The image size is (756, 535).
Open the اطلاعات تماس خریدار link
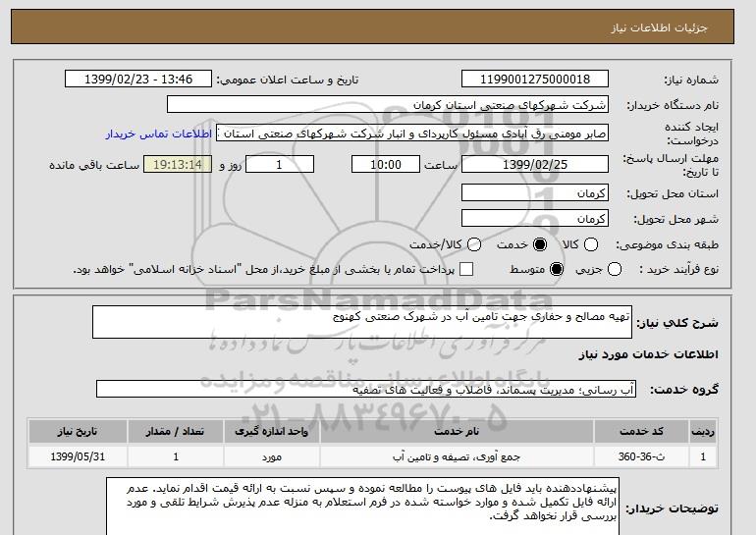click(x=159, y=134)
